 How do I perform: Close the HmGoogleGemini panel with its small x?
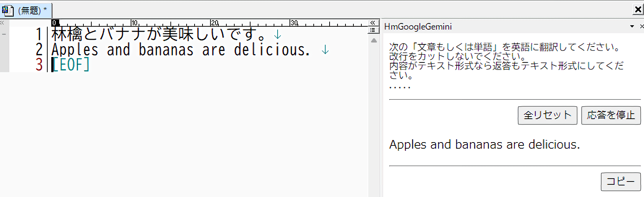tap(641, 26)
